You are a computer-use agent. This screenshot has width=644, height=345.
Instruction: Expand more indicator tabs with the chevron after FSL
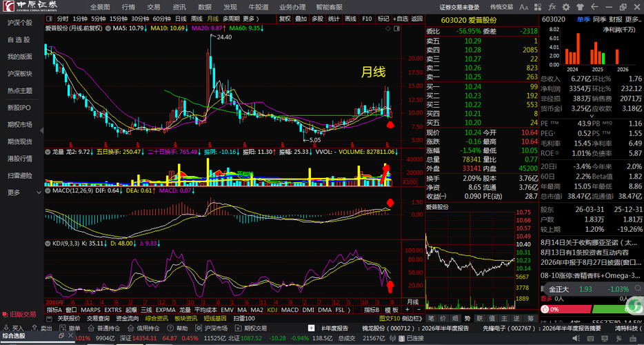[x=349, y=310]
